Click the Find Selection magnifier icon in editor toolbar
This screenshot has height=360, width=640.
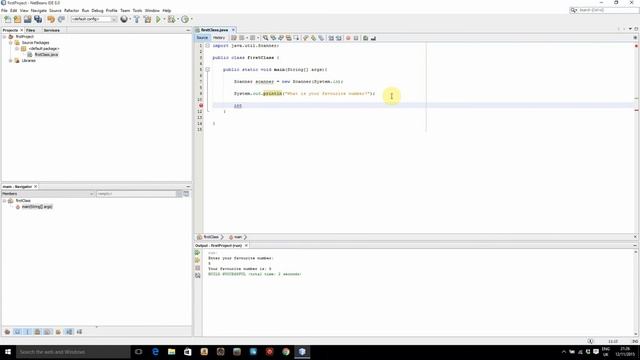point(265,38)
